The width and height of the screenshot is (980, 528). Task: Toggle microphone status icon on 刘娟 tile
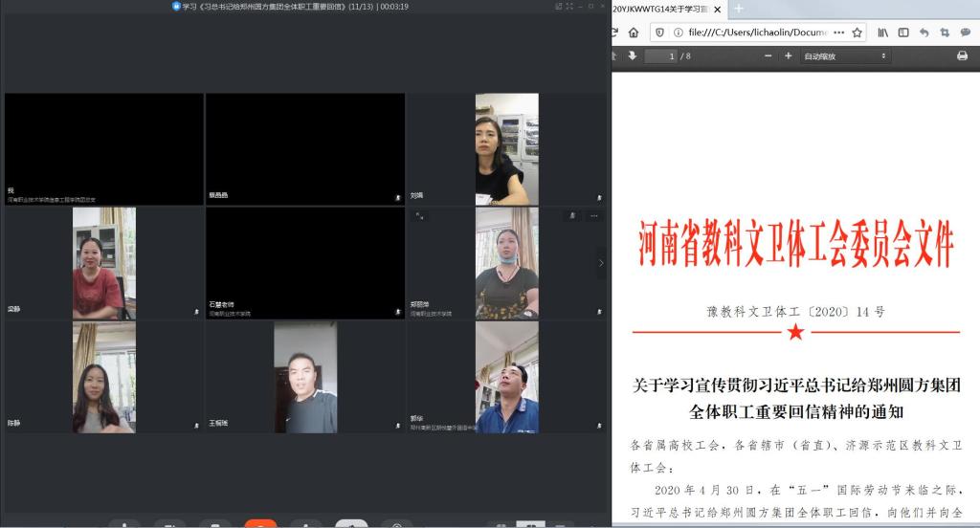pos(599,197)
